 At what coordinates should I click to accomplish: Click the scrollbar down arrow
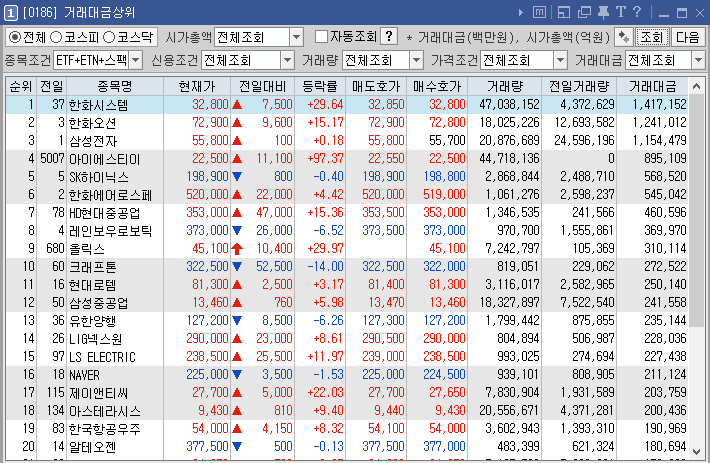(x=696, y=451)
